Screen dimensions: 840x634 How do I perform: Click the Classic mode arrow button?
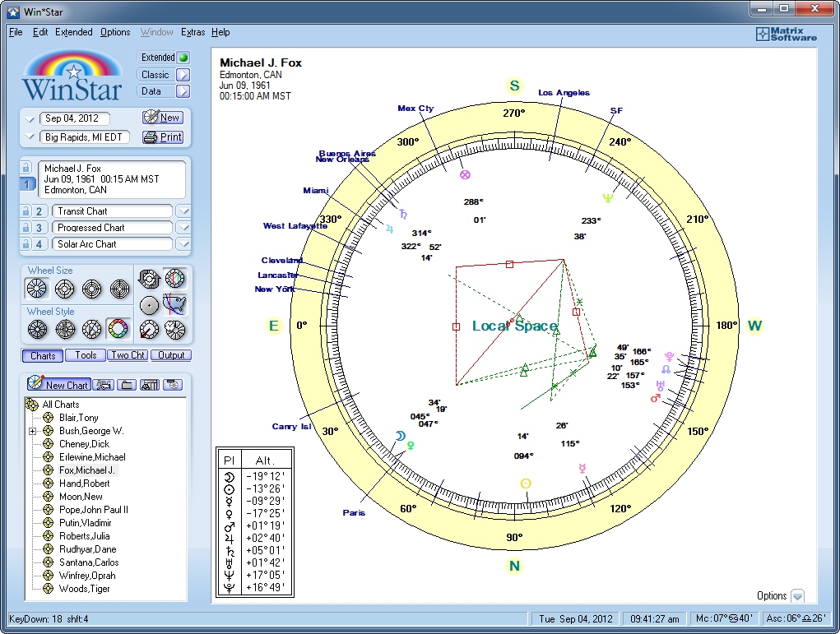(x=183, y=75)
